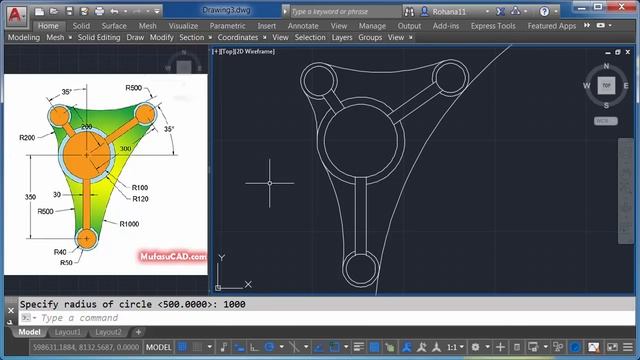
Task: Open the Layers panel title
Action: (x=342, y=37)
